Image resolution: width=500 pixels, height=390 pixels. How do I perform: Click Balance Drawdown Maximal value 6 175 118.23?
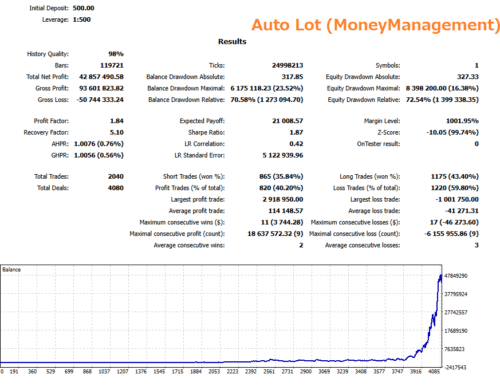click(252, 88)
